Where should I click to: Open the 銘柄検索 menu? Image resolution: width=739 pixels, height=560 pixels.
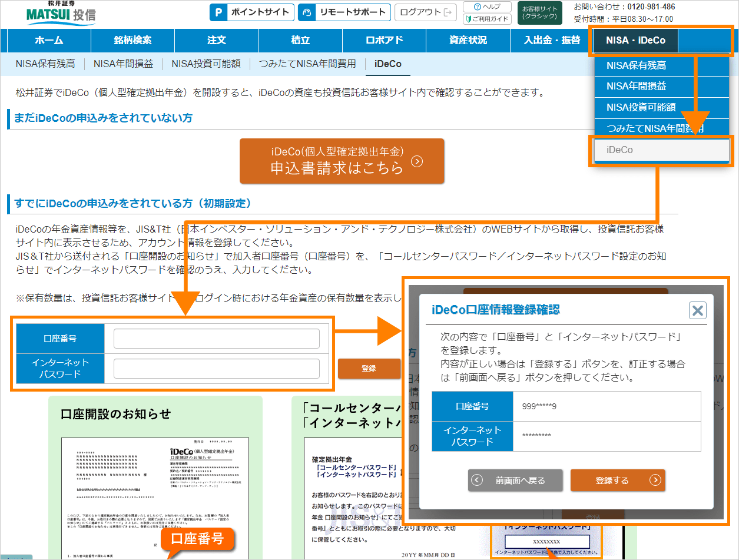click(132, 41)
